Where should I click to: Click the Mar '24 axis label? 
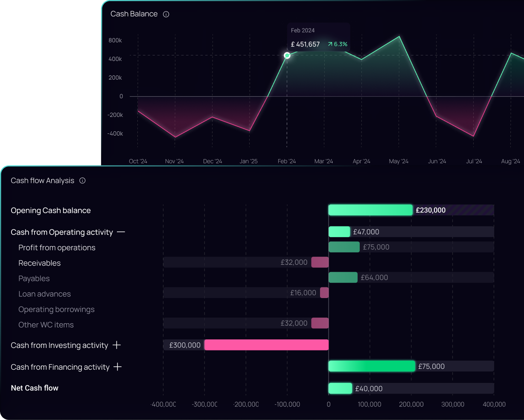pos(323,161)
